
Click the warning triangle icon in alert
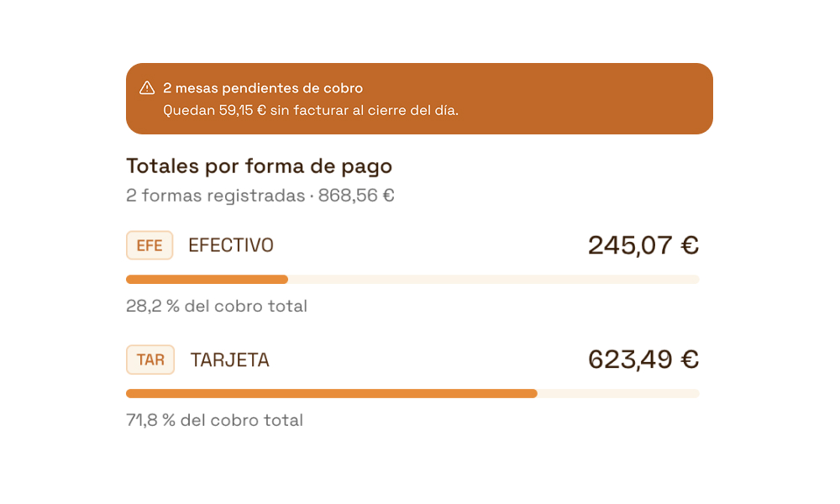[x=147, y=88]
